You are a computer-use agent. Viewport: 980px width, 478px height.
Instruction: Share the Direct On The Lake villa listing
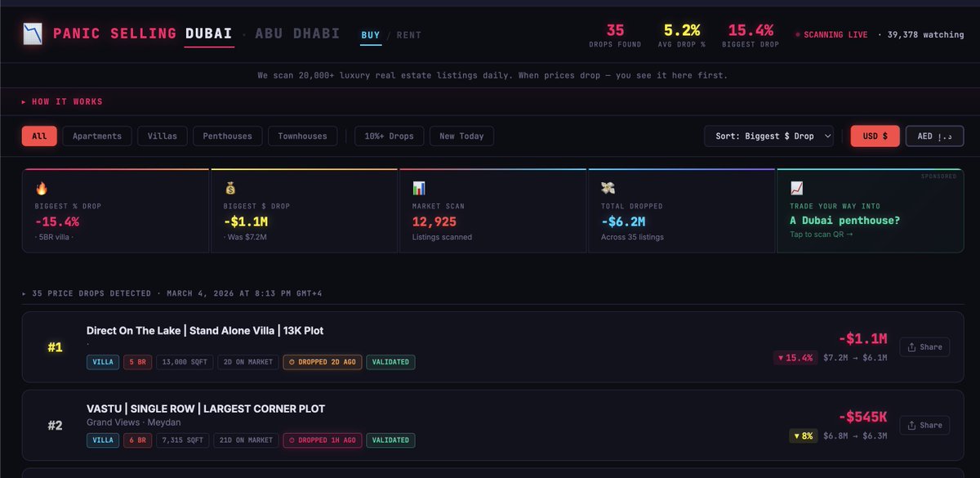(924, 347)
